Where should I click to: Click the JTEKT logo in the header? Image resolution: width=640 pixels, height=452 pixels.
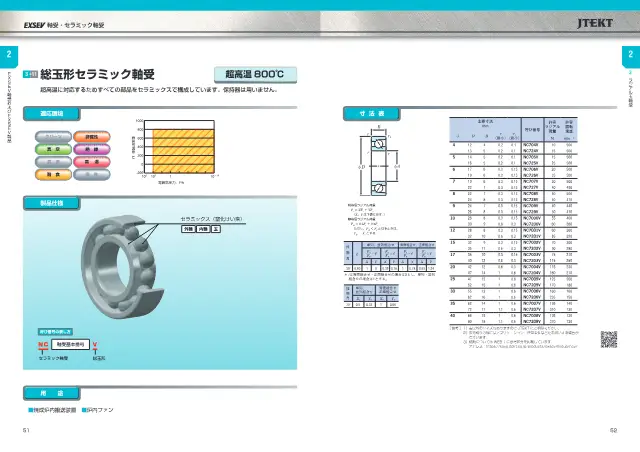point(595,23)
